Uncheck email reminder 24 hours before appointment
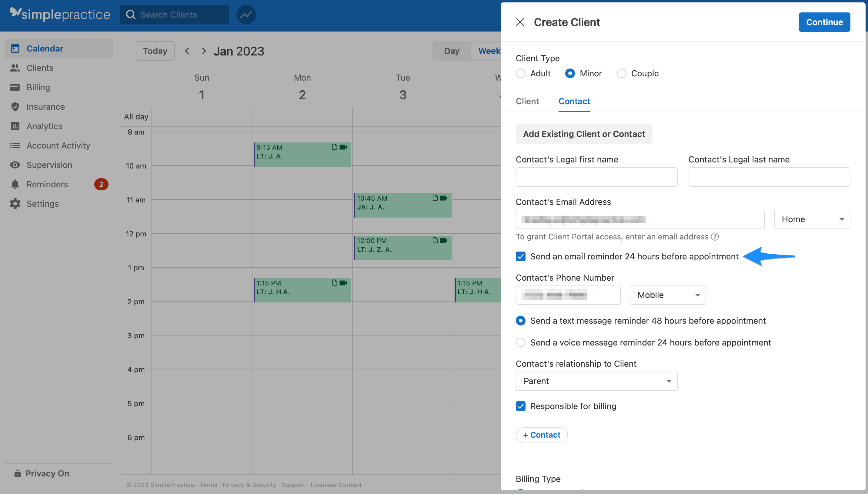Screen dimensions: 868x494 520,256
